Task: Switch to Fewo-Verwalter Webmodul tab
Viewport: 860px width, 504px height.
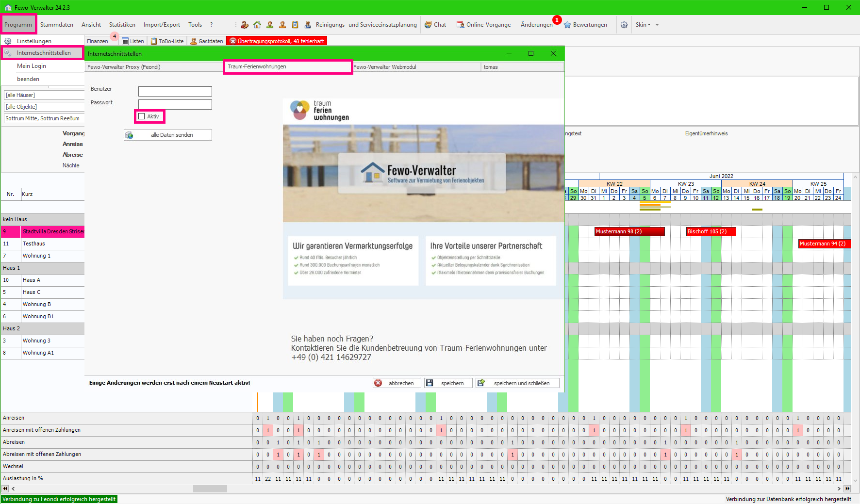Action: 416,67
